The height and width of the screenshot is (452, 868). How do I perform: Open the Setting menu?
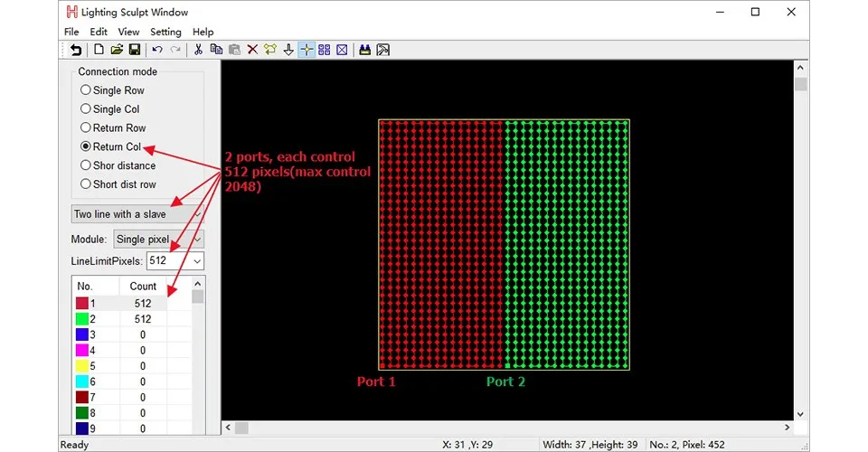pos(165,32)
